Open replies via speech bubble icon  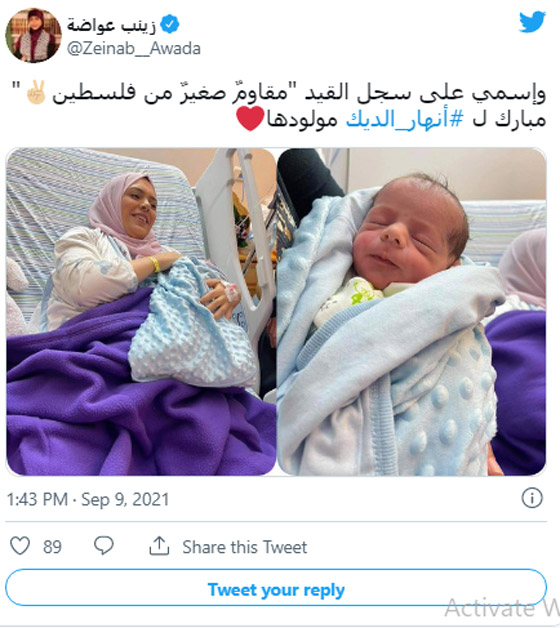104,545
